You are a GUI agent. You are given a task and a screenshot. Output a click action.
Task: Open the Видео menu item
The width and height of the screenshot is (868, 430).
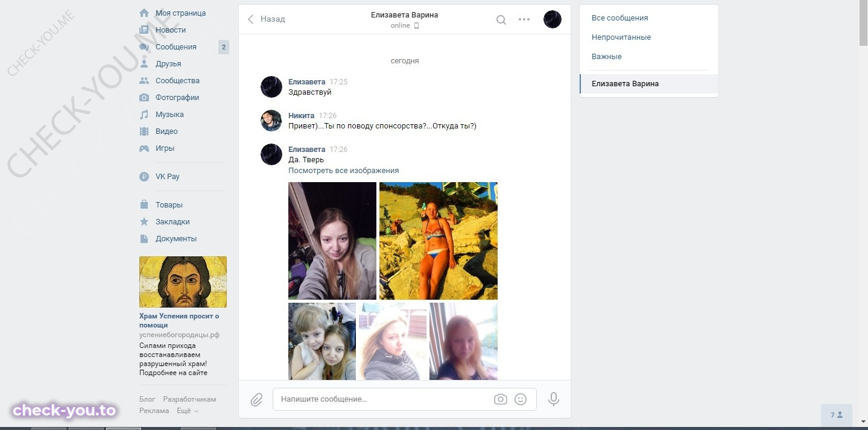pyautogui.click(x=166, y=131)
